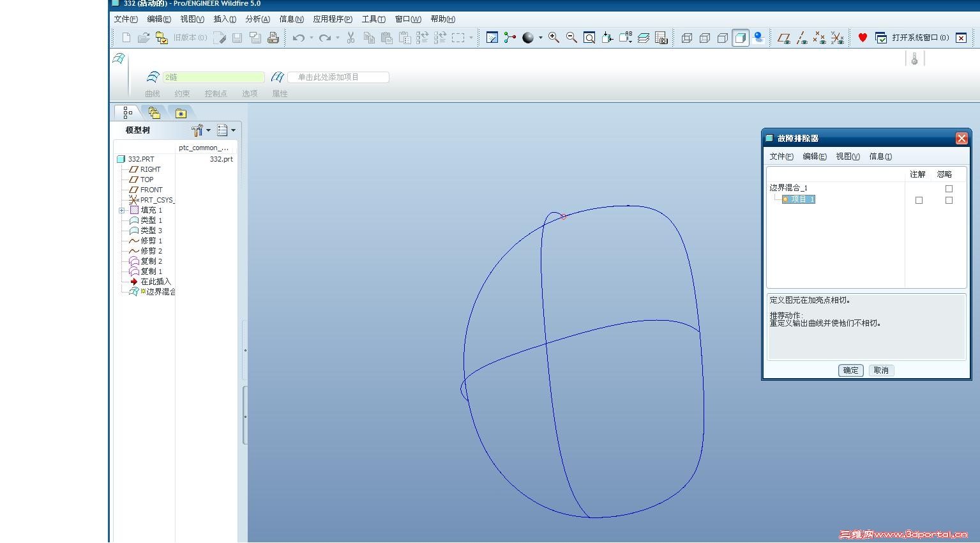Click the pause thermometer-style icon at right
The height and width of the screenshot is (543, 980).
point(914,59)
